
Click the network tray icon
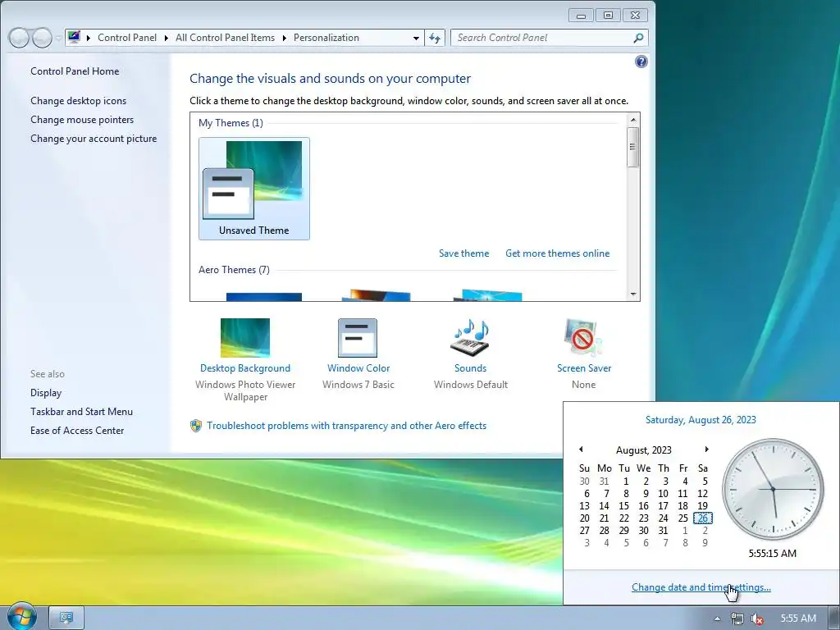tap(737, 619)
